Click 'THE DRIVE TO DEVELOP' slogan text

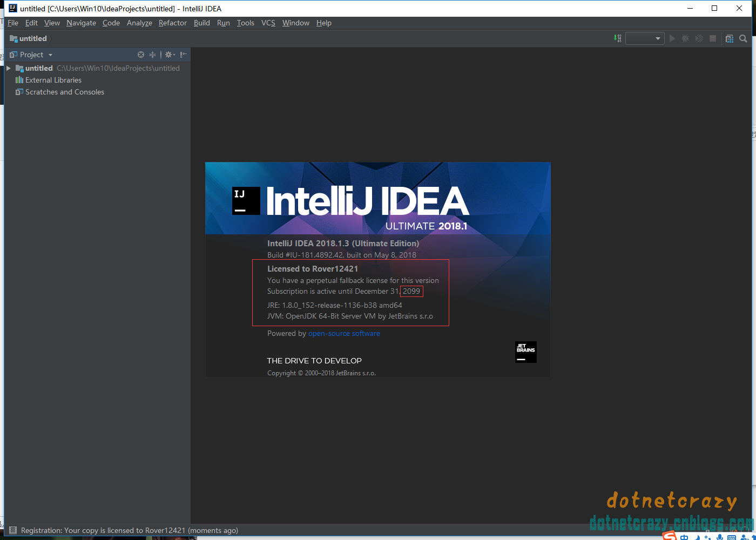(314, 361)
